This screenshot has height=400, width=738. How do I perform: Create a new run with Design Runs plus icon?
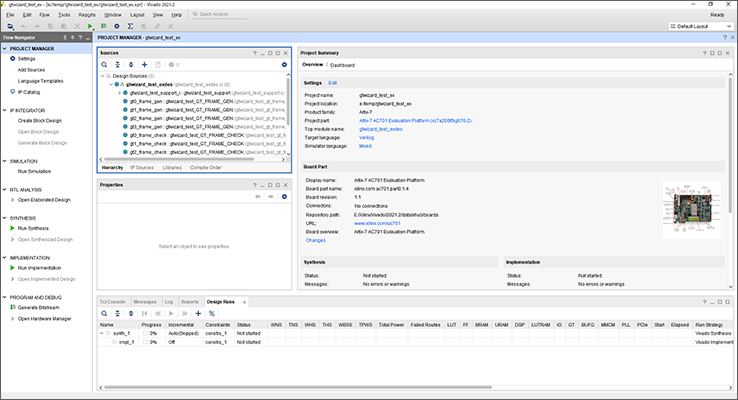(198, 313)
